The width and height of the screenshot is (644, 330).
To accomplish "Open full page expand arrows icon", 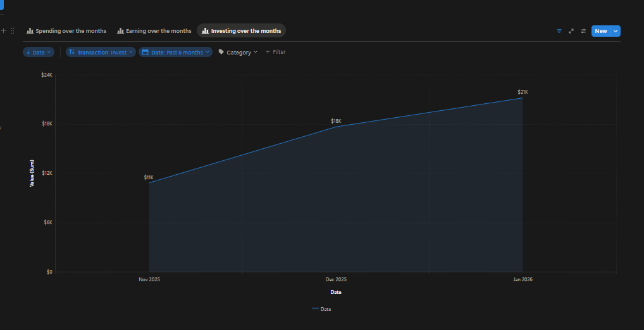I will [x=571, y=31].
